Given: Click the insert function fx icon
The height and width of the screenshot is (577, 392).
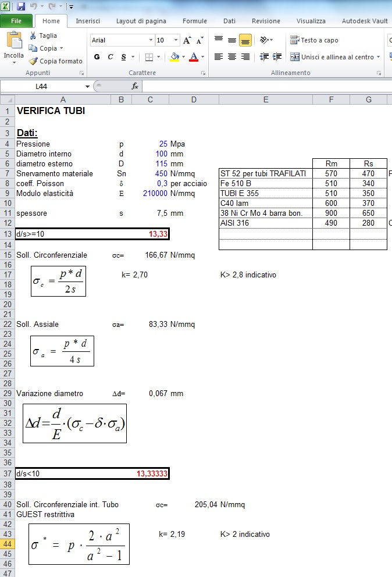Looking at the screenshot, I should (135, 86).
